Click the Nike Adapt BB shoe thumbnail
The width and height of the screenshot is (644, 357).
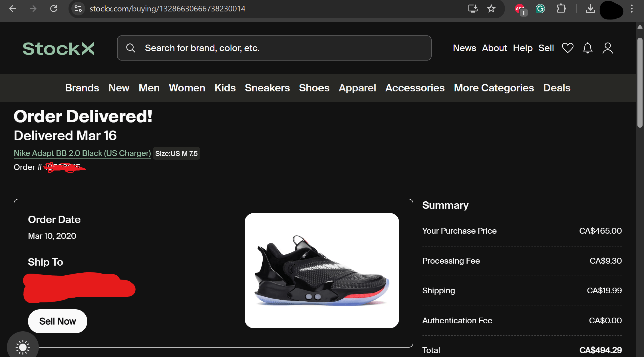(x=322, y=270)
